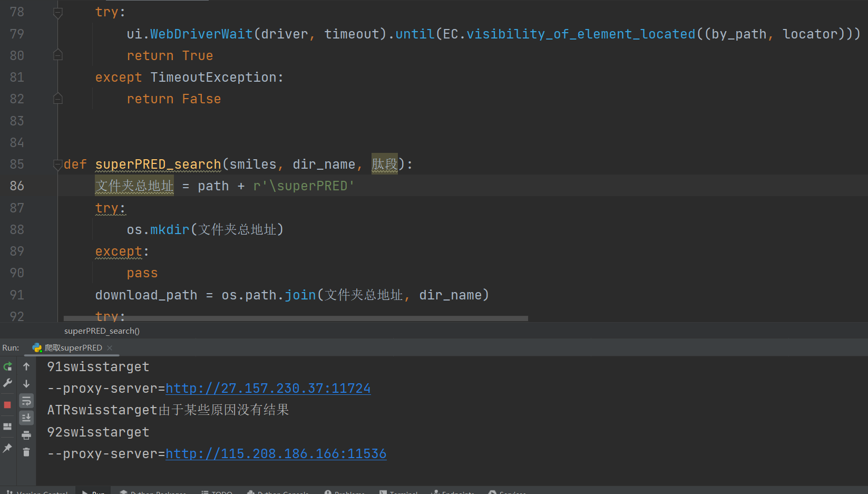Click the superPRED_search function name
The height and width of the screenshot is (494, 868).
click(158, 164)
